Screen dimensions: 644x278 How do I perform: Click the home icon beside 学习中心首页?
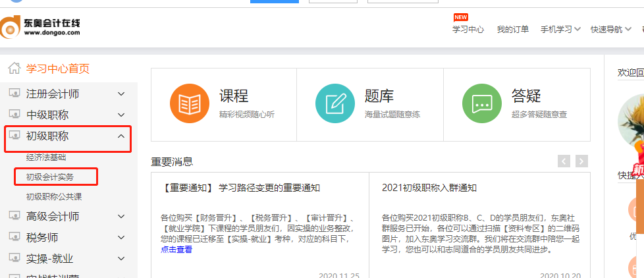(x=14, y=69)
